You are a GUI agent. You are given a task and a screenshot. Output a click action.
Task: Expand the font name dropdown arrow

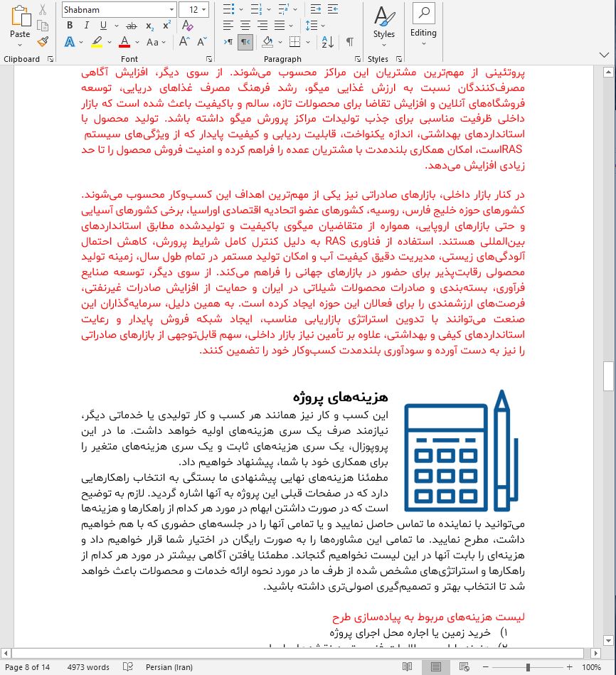[x=171, y=9]
